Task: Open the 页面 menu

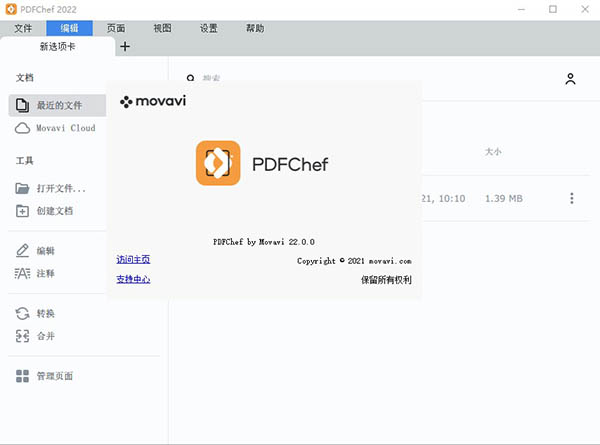Action: click(x=116, y=28)
